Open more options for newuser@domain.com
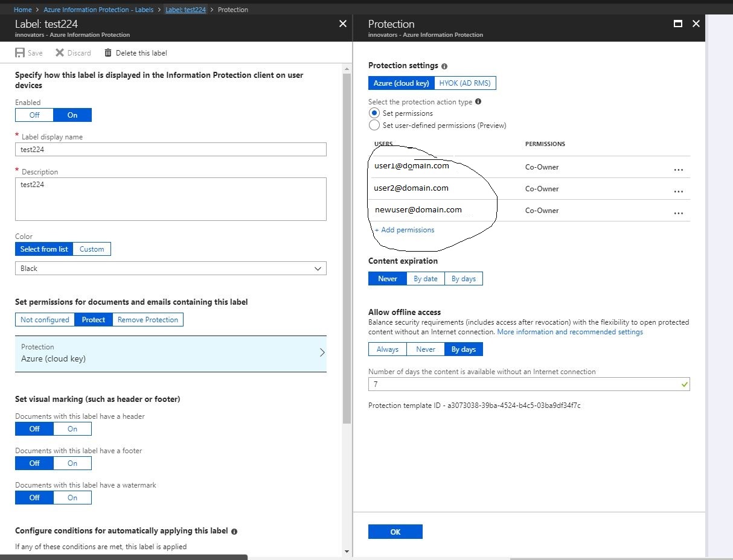 pos(679,214)
